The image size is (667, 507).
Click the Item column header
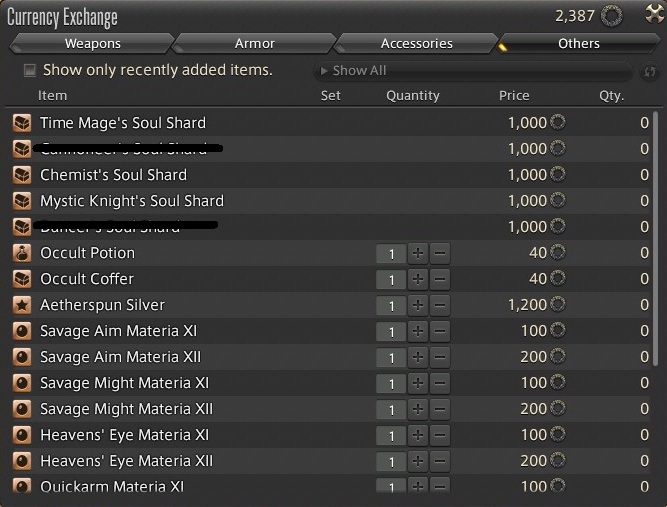tap(52, 95)
